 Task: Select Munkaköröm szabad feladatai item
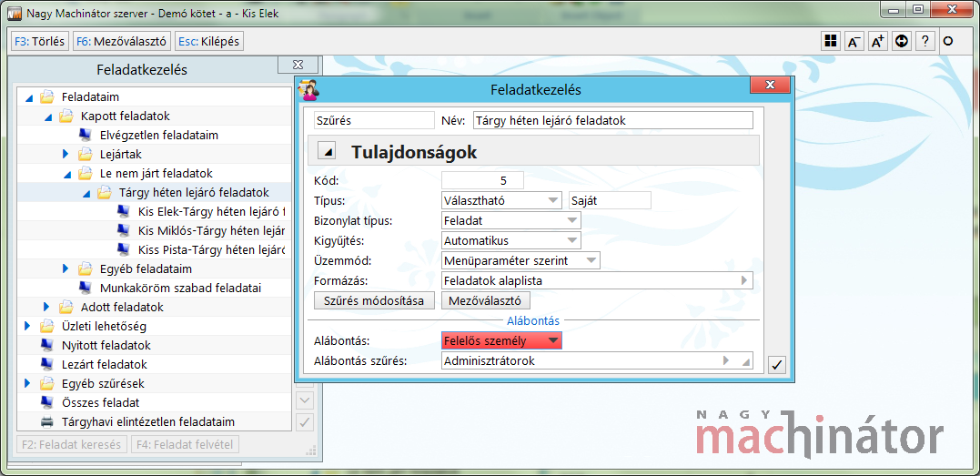tap(180, 288)
